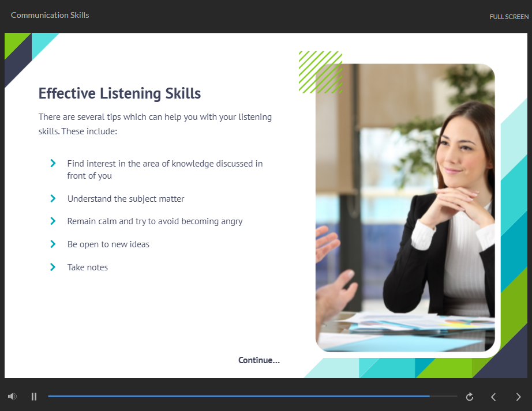The image size is (532, 411).
Task: Click chevron beside 'Understand the subject matter'
Action: point(53,198)
